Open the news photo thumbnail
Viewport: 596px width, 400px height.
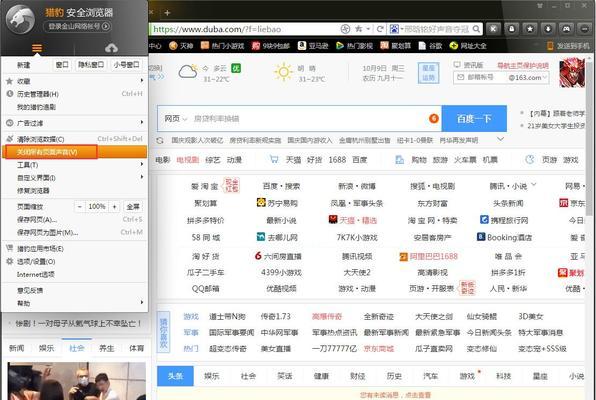[x=76, y=381]
